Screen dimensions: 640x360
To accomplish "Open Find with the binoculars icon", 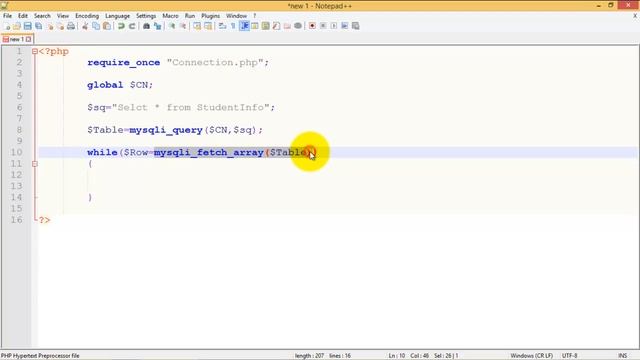I will point(146,26).
